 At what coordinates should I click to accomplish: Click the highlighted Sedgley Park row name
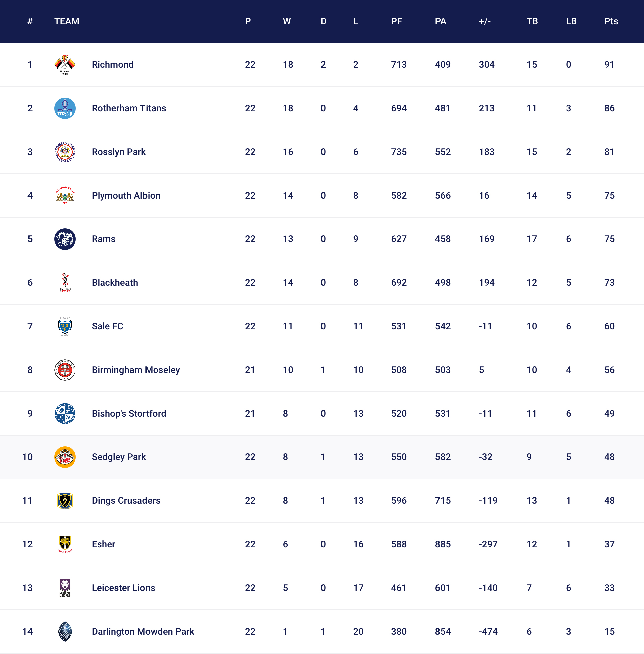(119, 457)
